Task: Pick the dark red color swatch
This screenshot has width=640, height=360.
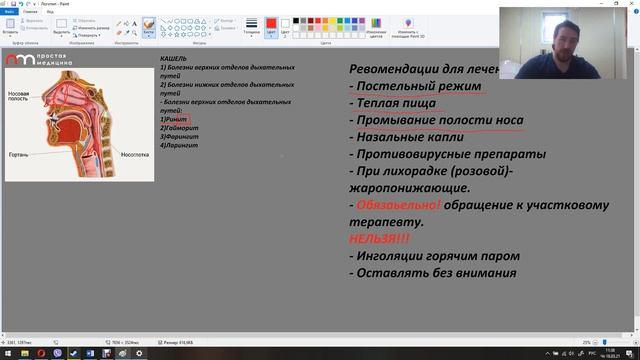Action: pyautogui.click(x=311, y=21)
